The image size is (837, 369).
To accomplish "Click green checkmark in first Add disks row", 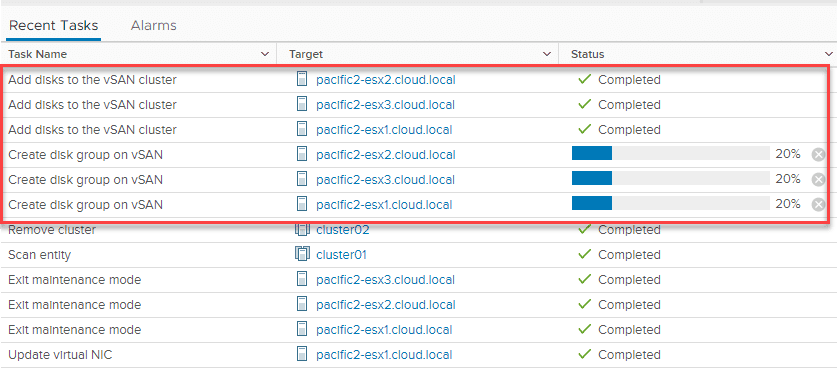I will pos(585,80).
